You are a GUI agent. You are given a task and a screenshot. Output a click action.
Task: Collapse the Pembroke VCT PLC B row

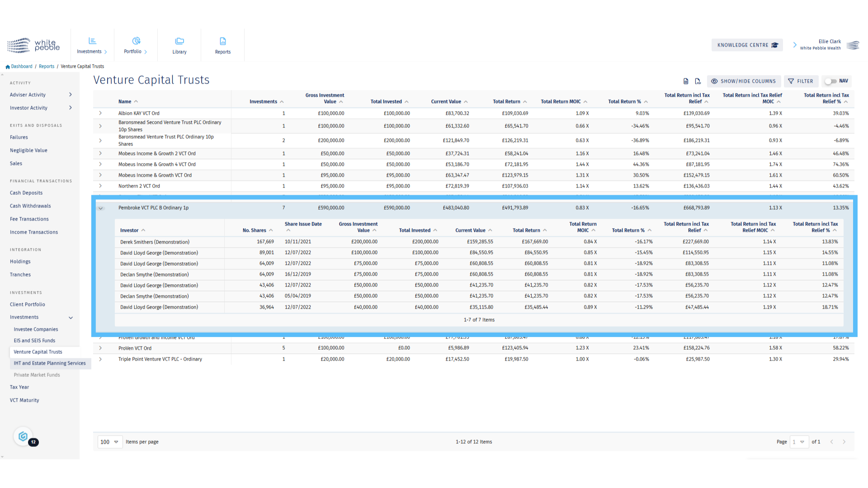tap(101, 208)
